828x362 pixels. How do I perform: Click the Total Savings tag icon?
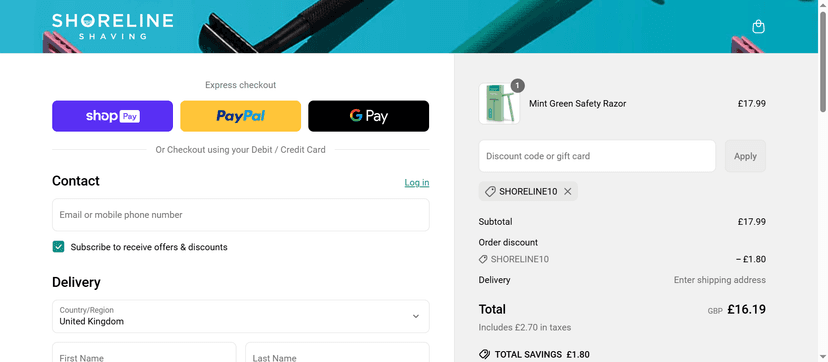tap(484, 354)
